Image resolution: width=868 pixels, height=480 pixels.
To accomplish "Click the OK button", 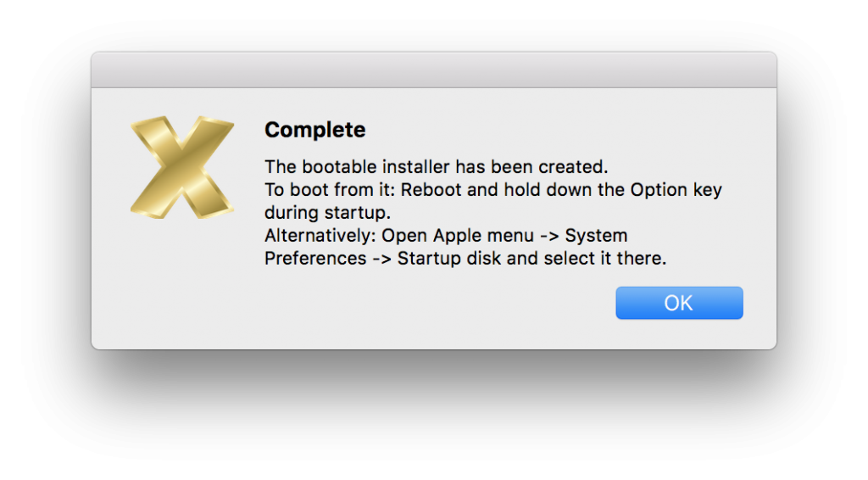I will (679, 303).
